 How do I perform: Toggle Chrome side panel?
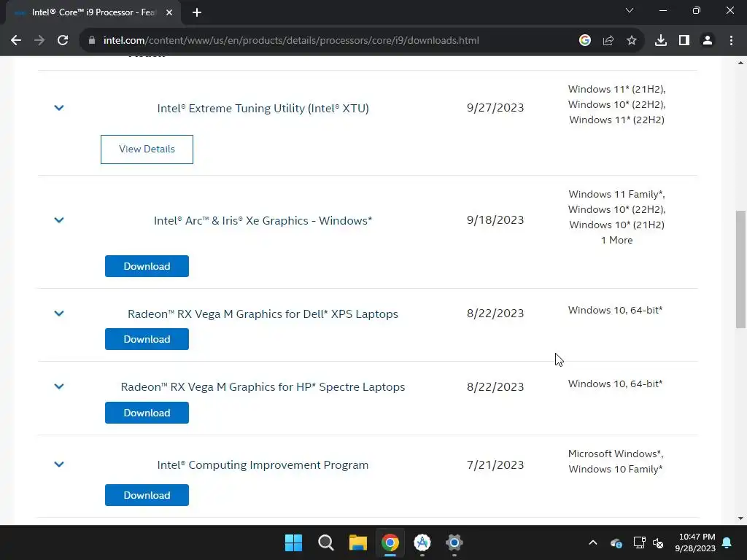(x=684, y=41)
